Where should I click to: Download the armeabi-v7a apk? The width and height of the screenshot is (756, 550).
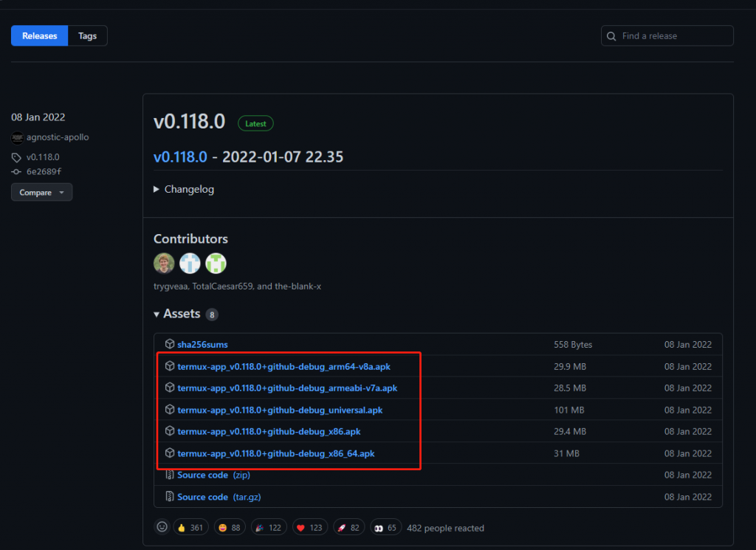pyautogui.click(x=287, y=388)
